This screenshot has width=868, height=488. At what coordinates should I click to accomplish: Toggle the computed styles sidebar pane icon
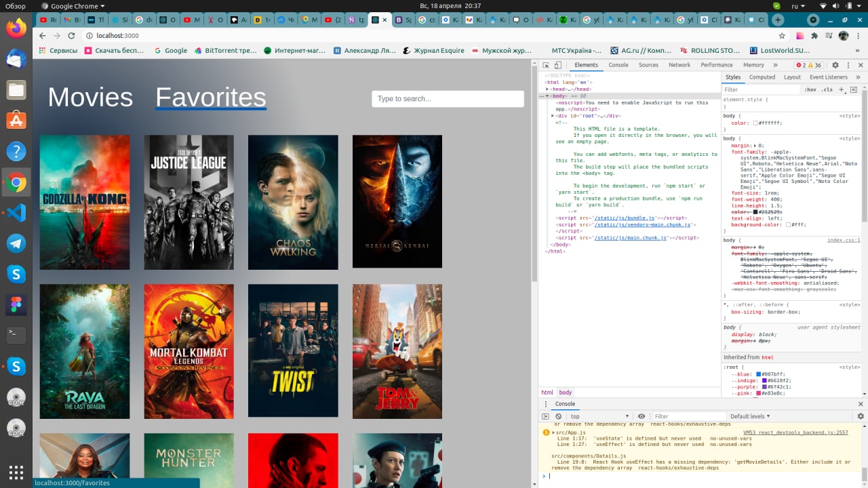point(854,89)
